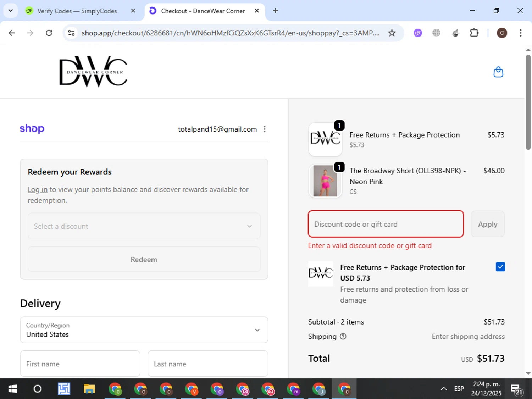Click the red 'Enter a valid discount code' error
This screenshot has height=399, width=532.
370,245
